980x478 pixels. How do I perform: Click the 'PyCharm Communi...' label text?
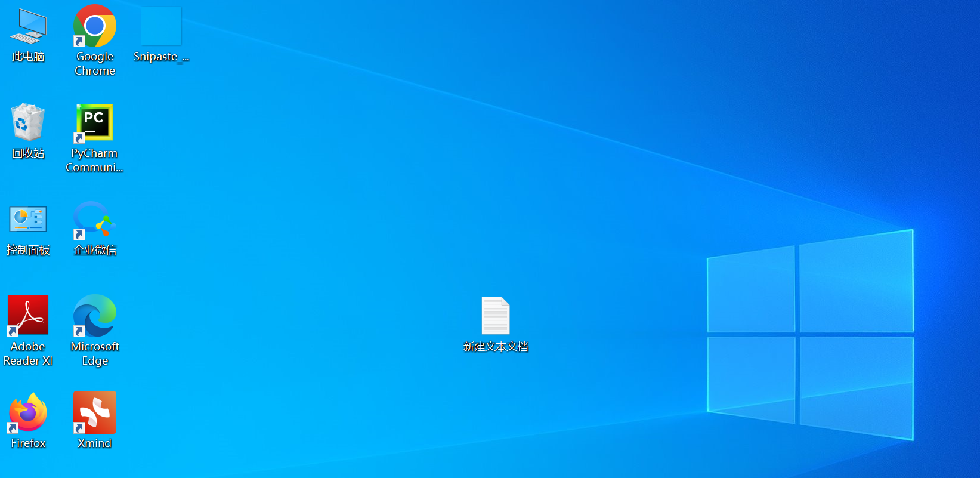point(94,160)
